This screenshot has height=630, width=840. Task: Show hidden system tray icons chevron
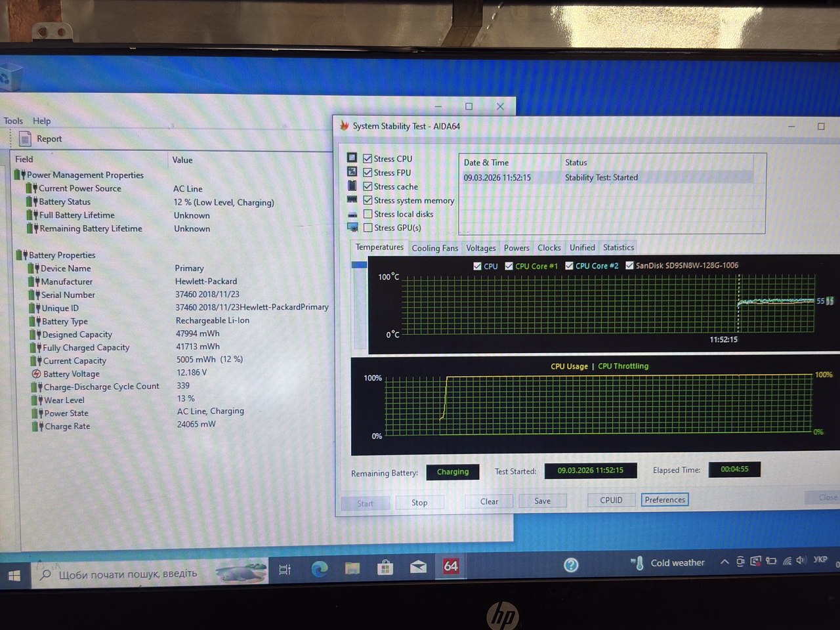(x=724, y=562)
